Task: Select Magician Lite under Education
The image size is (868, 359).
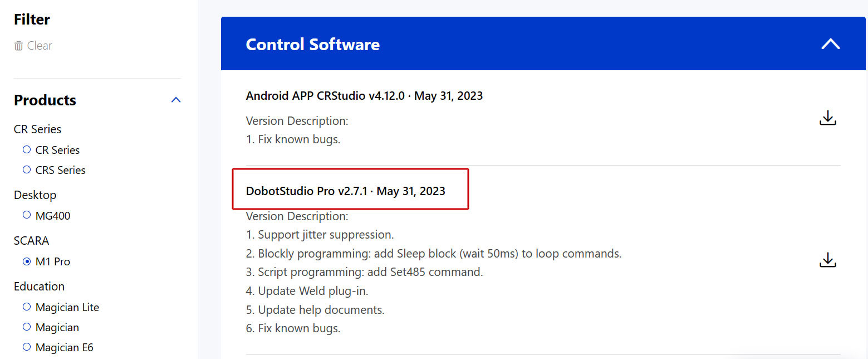Action: [x=27, y=307]
